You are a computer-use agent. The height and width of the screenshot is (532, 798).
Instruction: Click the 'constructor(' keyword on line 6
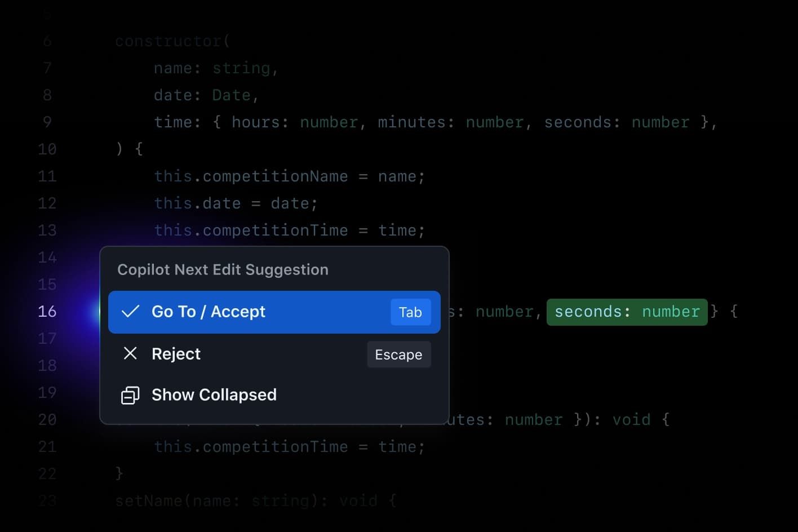[x=172, y=41]
